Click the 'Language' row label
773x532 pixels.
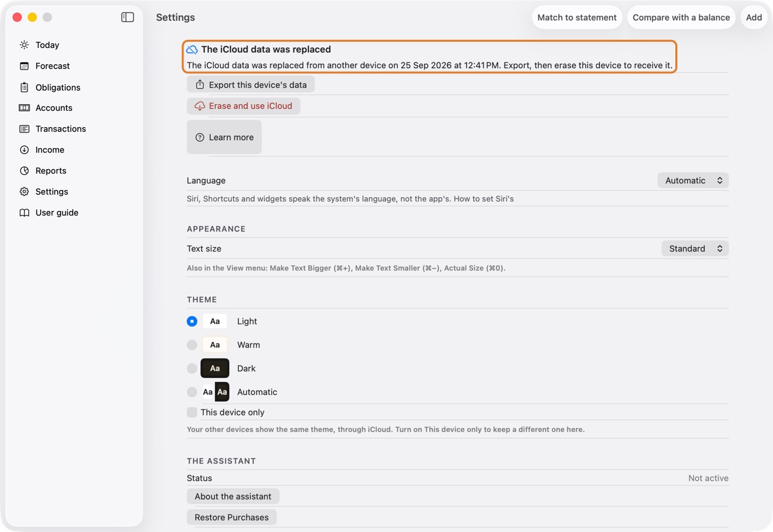[206, 180]
